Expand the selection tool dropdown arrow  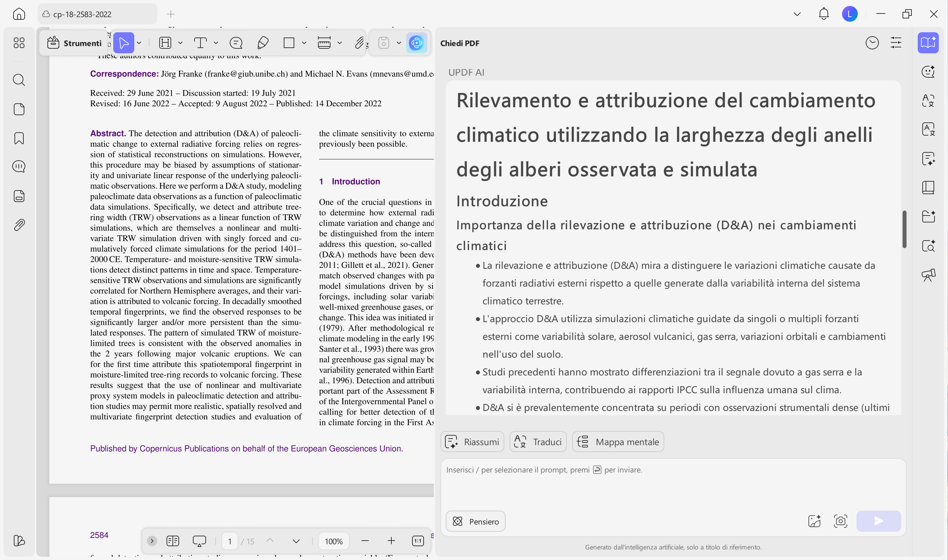[139, 43]
